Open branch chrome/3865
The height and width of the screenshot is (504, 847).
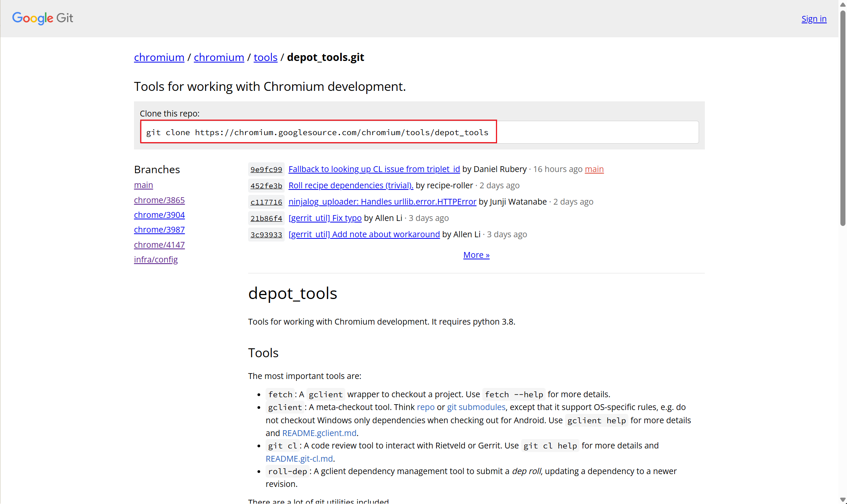click(159, 200)
